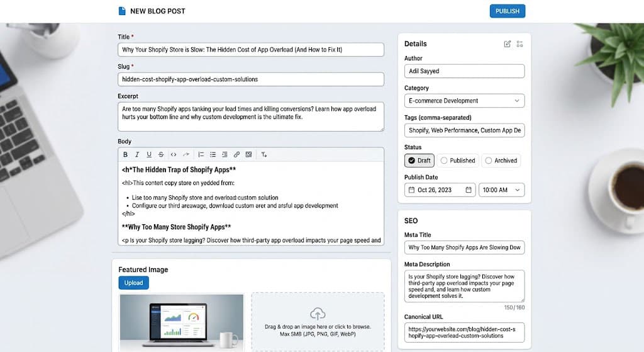Select the Archived status option
The image size is (644, 352).
point(501,161)
